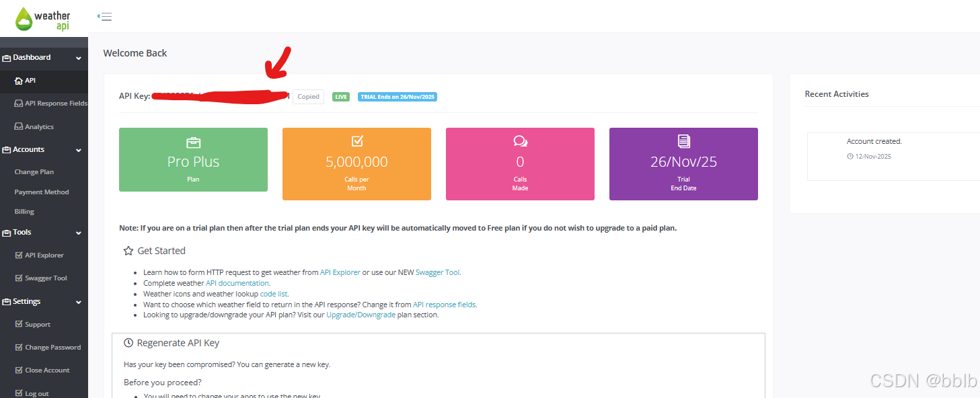Click the Copied button next to API key
Viewport: 980px width, 398px height.
click(x=308, y=97)
